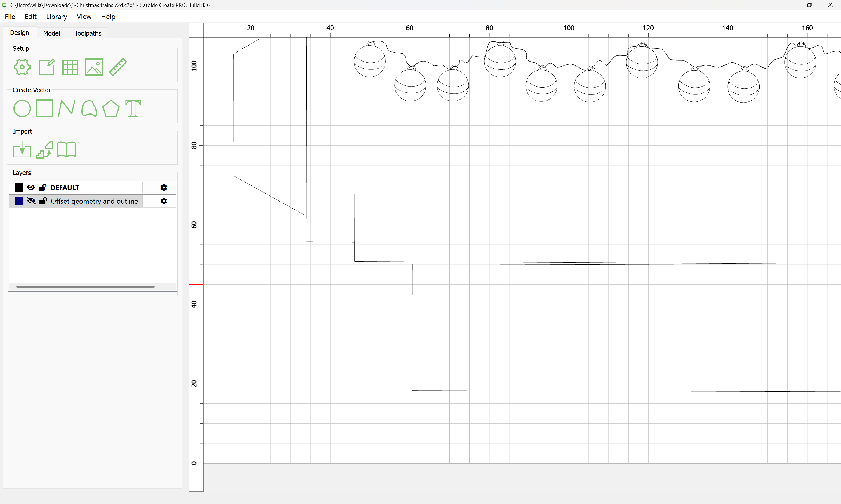
Task: Select the Measure ruler tool
Action: [x=118, y=67]
